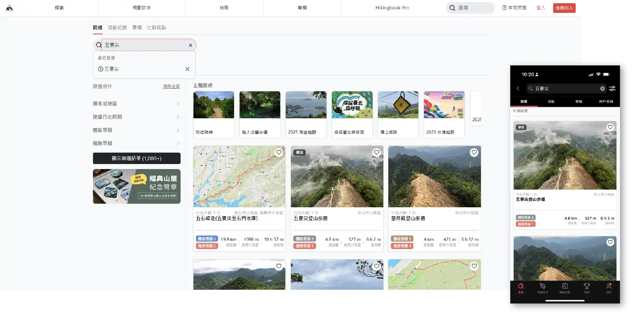The width and height of the screenshot is (644, 322).
Task: Click the 登入 login link
Action: [x=541, y=8]
